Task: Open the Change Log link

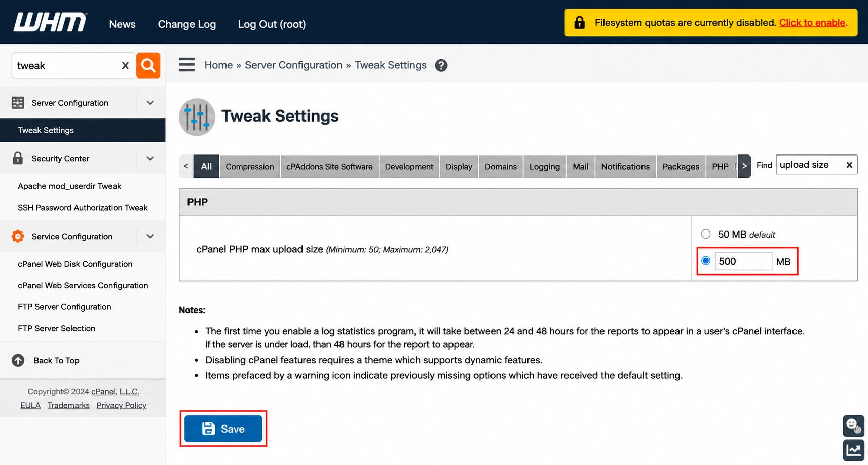Action: (x=187, y=24)
